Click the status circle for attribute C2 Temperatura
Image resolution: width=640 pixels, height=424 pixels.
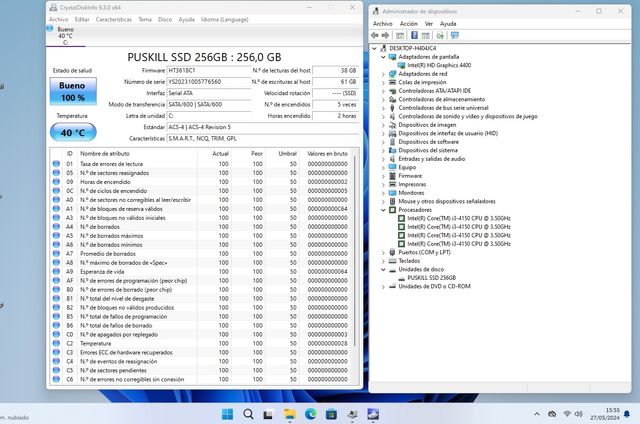pos(56,343)
